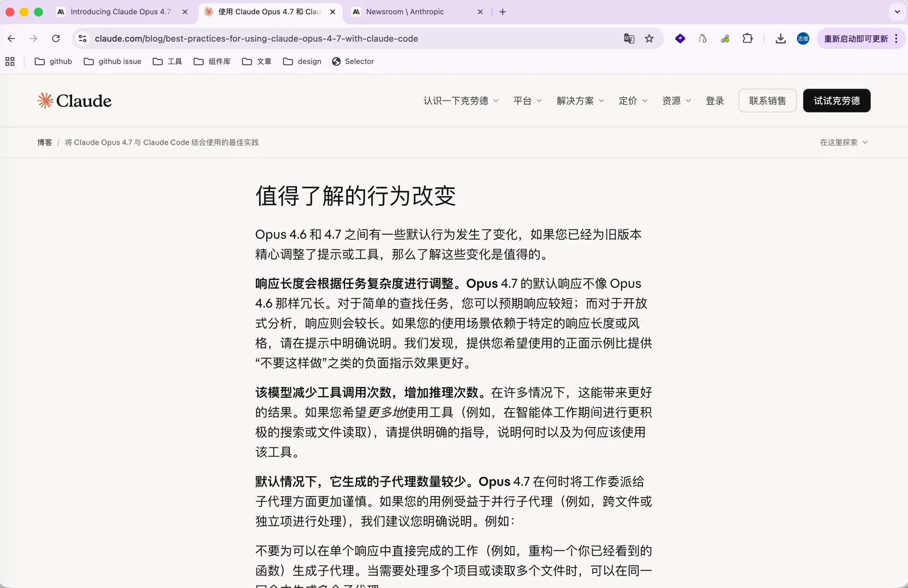
Task: Click the 博客 breadcrumb link
Action: pyautogui.click(x=44, y=142)
